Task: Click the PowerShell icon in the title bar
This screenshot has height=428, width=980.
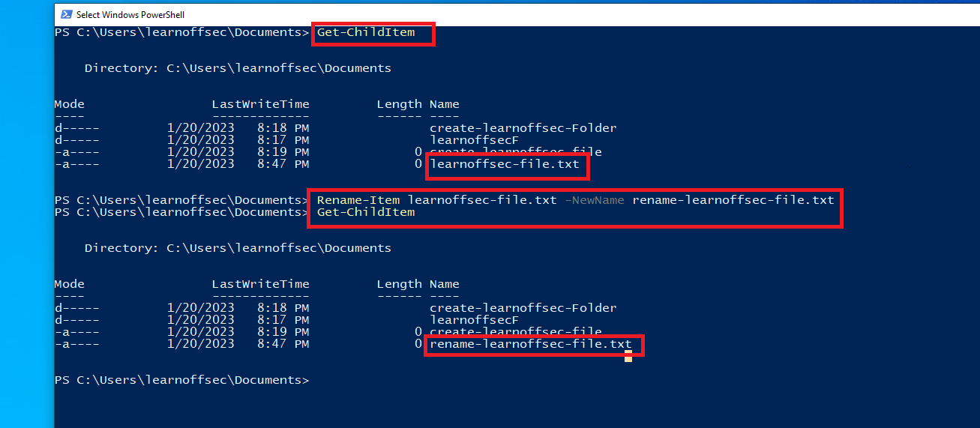Action: point(67,14)
